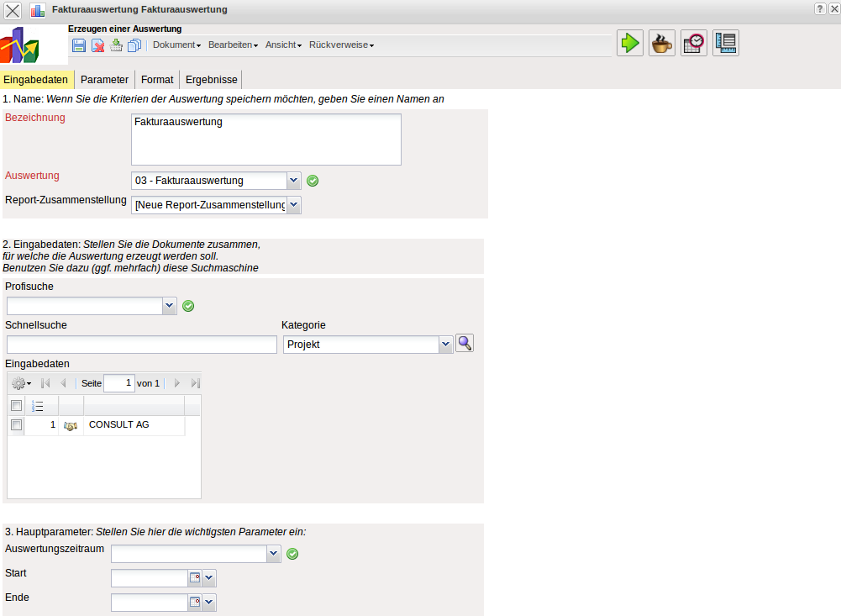
Task: Close the window via top-right X
Action: [834, 8]
